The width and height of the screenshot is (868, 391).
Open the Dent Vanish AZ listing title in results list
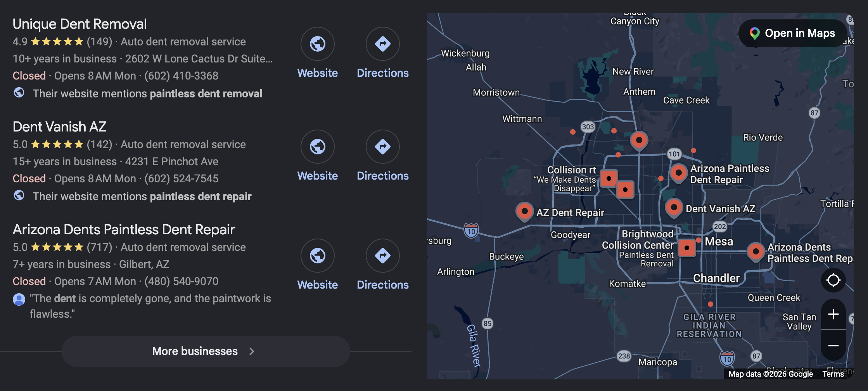(59, 127)
